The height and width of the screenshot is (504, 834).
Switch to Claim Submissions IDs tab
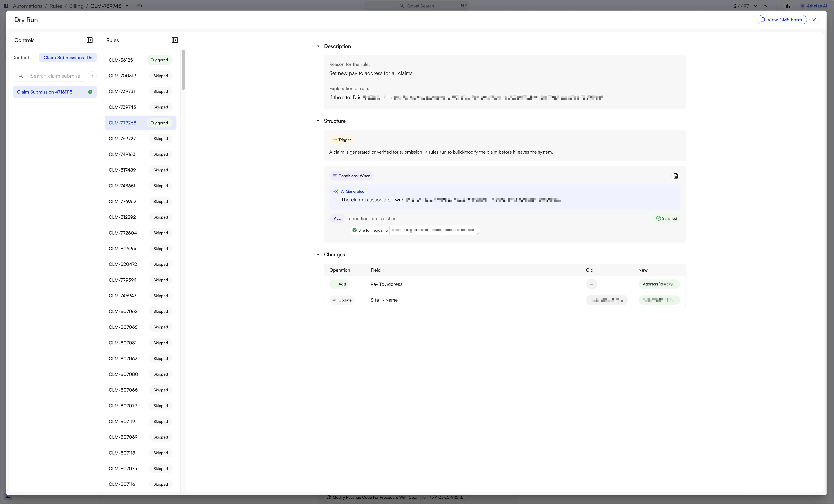tap(68, 57)
